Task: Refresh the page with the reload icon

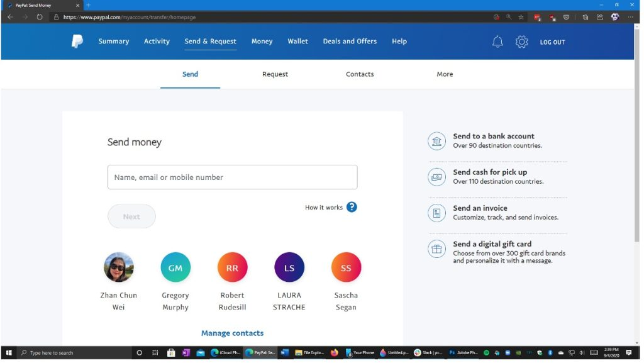Action: pyautogui.click(x=40, y=17)
